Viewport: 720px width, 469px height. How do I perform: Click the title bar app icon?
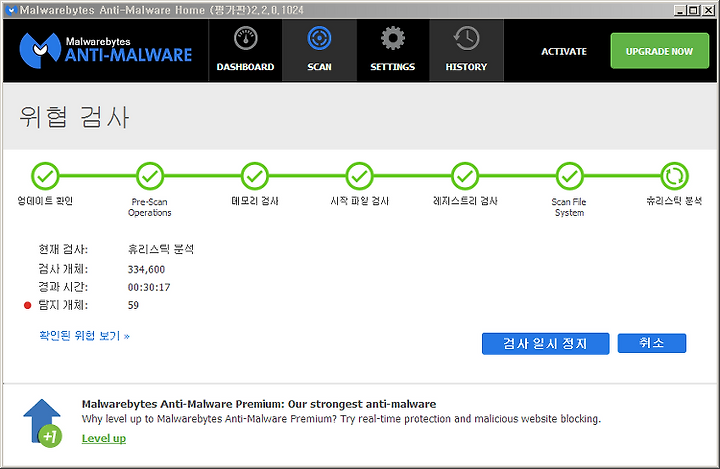pos(11,10)
